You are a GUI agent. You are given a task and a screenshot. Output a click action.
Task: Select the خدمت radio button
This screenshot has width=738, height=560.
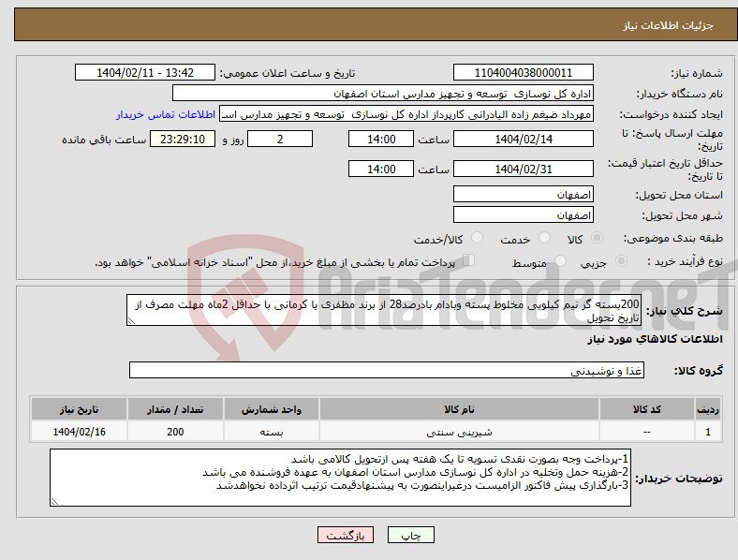pos(544,238)
